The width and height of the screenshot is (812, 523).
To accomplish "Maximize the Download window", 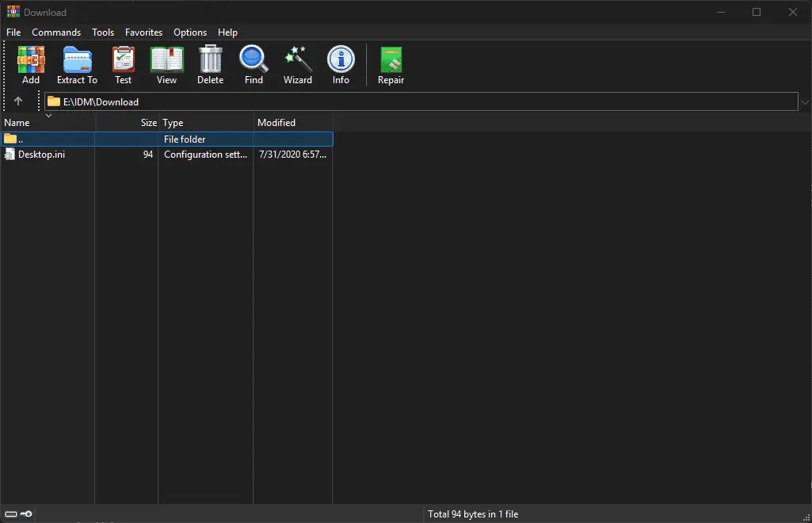I will click(757, 12).
